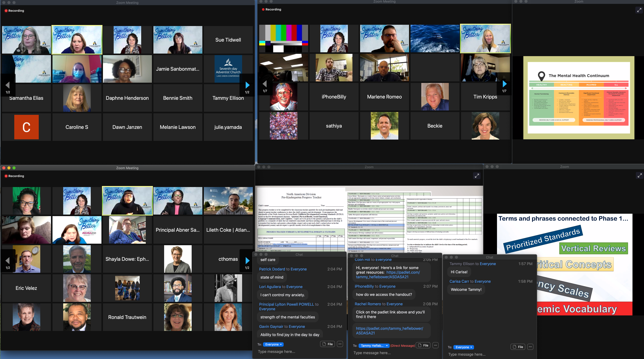Open the "Everyone" dropdown in rightmost chat
644x359 pixels.
(463, 347)
